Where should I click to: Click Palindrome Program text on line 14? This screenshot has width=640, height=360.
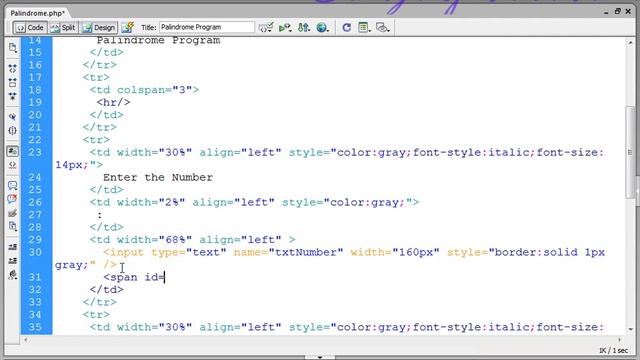(x=158, y=40)
